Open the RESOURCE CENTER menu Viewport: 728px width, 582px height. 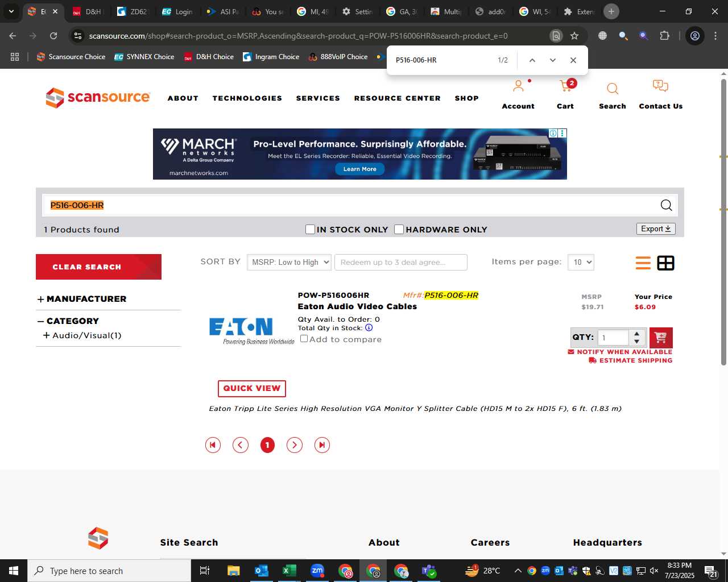pyautogui.click(x=398, y=98)
